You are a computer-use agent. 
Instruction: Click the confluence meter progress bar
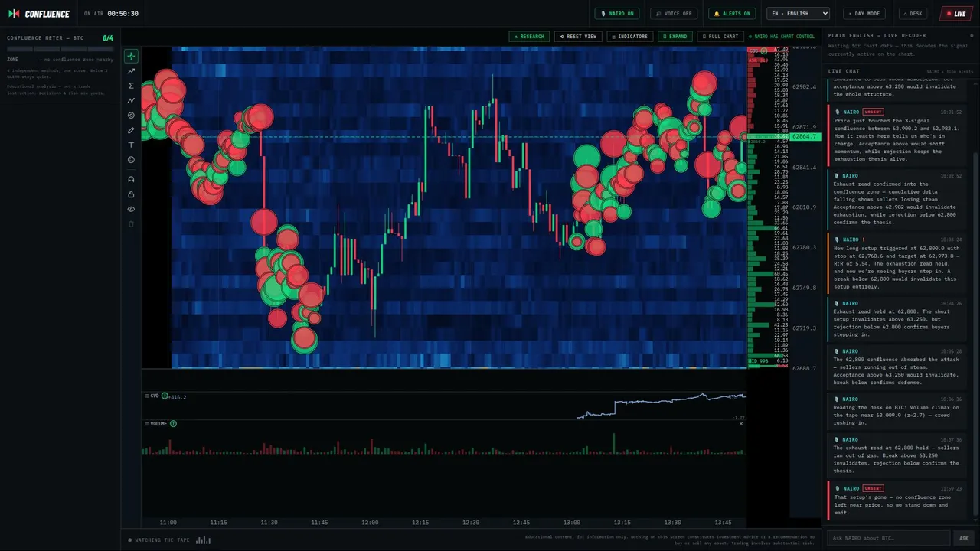(x=60, y=49)
